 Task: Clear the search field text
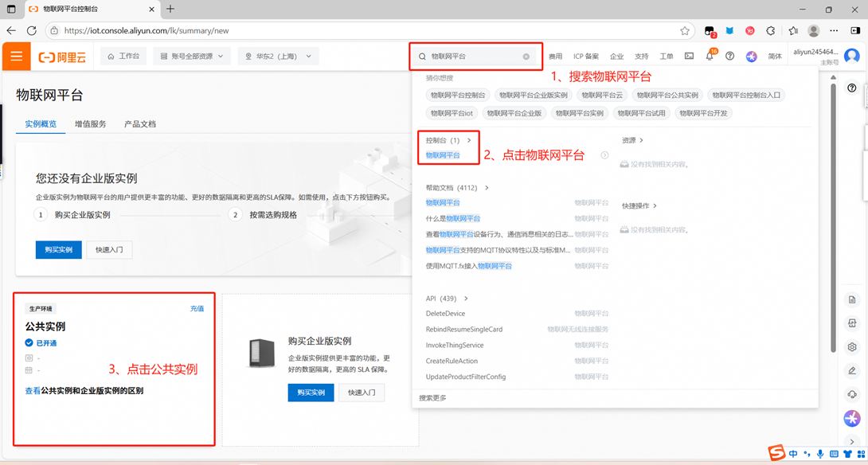(526, 57)
